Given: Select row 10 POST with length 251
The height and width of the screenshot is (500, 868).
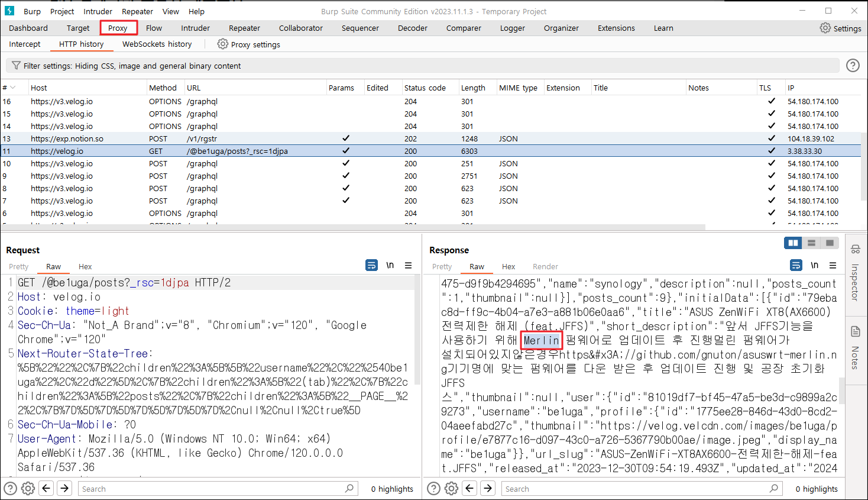Looking at the screenshot, I should [x=430, y=163].
